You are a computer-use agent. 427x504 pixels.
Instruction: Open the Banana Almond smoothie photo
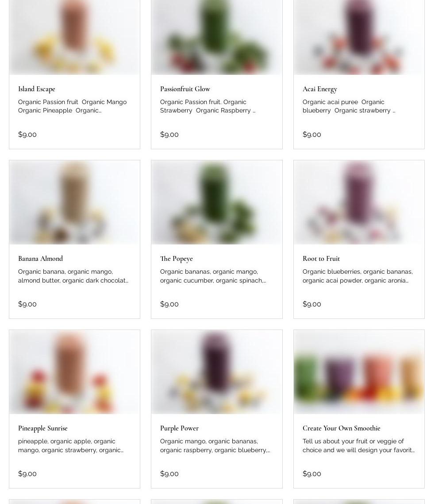74,202
